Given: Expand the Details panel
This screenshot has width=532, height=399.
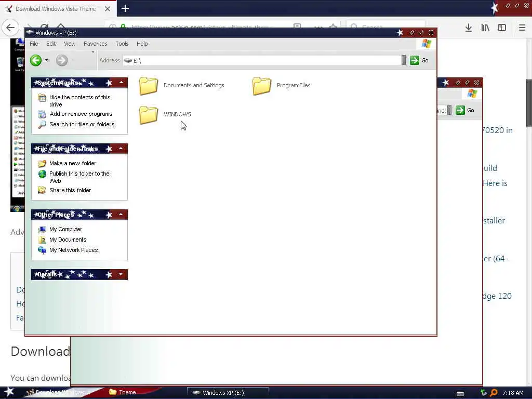Looking at the screenshot, I should (121, 274).
